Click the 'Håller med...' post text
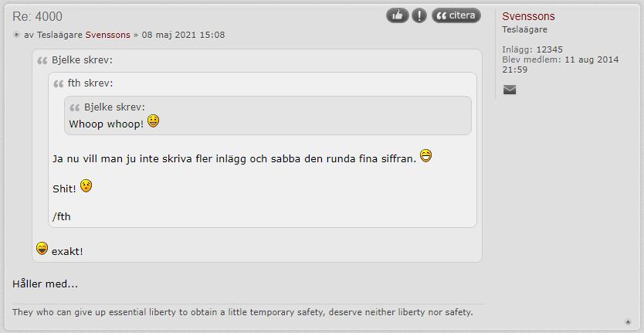The width and height of the screenshot is (644, 333). [x=46, y=284]
